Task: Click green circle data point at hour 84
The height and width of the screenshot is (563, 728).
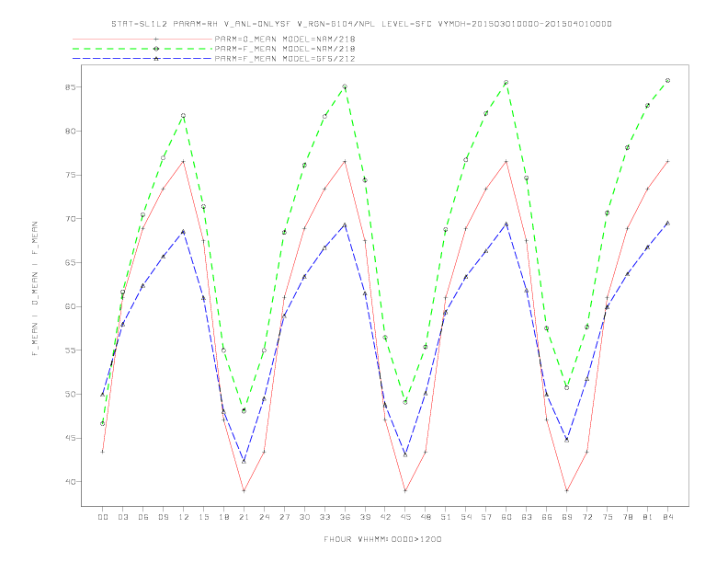Action: point(667,80)
